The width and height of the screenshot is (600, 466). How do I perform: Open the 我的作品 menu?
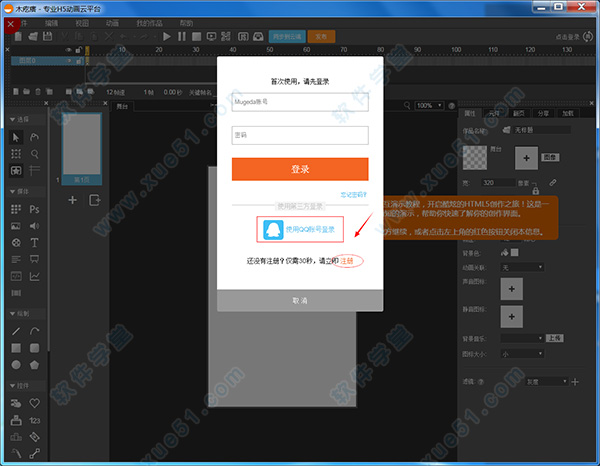(148, 21)
